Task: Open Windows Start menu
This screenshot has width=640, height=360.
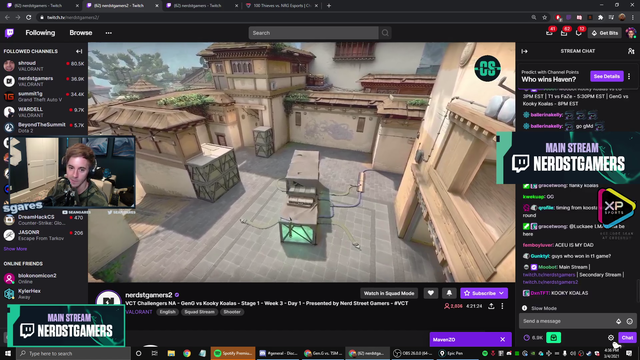Action: click(8, 353)
